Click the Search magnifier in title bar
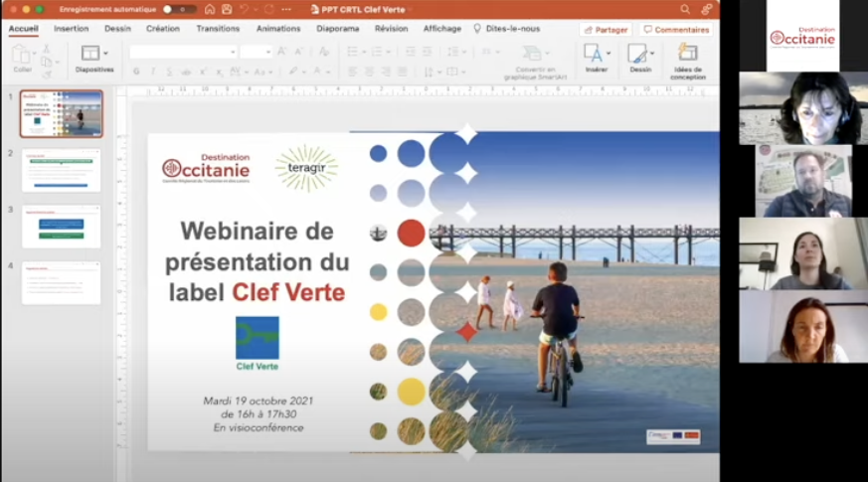Viewport: 868px width, 482px height. pyautogui.click(x=685, y=9)
